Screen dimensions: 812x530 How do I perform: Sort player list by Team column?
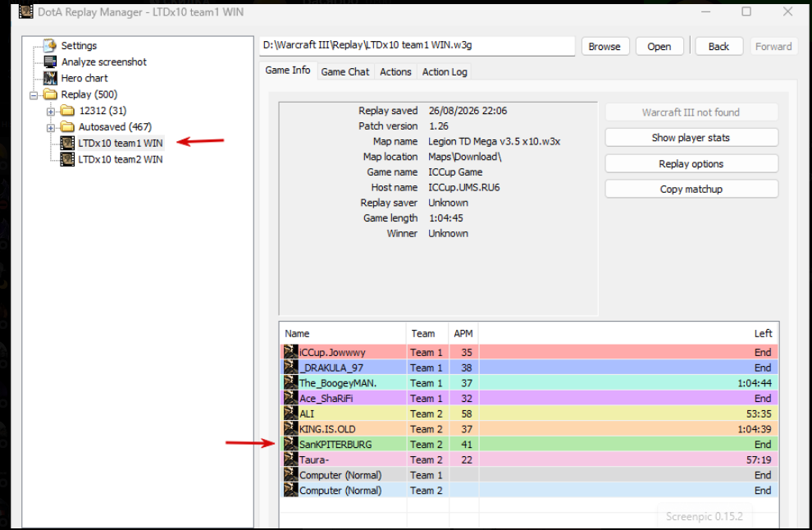click(x=428, y=334)
